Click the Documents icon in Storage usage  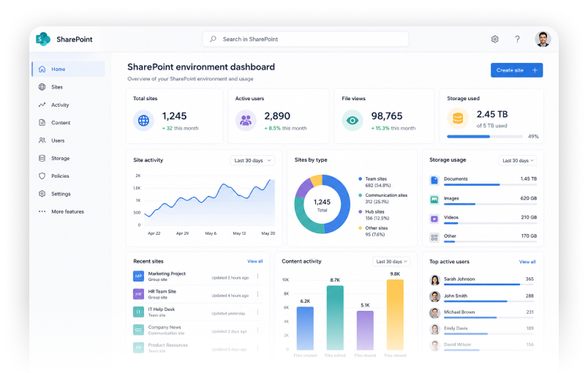click(434, 181)
